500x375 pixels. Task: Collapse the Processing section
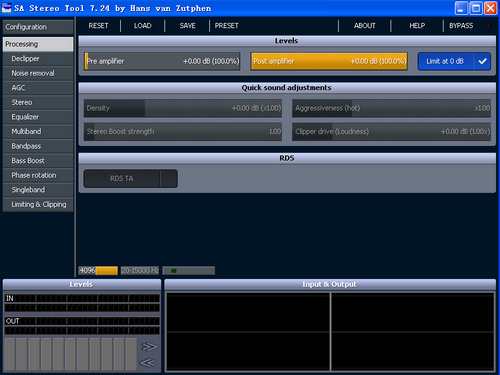38,44
